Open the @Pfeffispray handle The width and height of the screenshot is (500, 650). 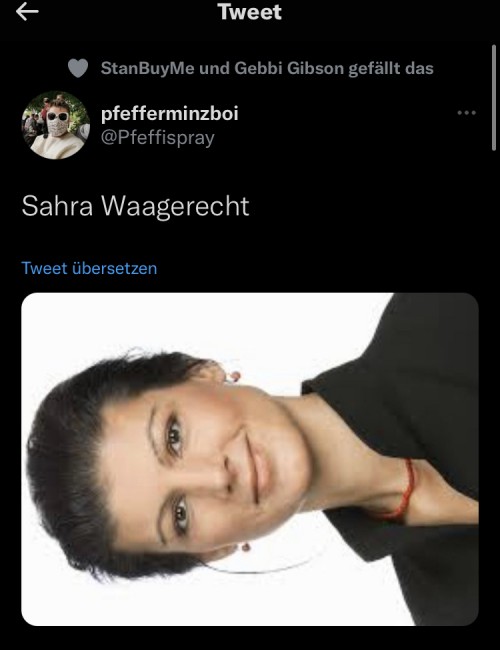coord(158,138)
